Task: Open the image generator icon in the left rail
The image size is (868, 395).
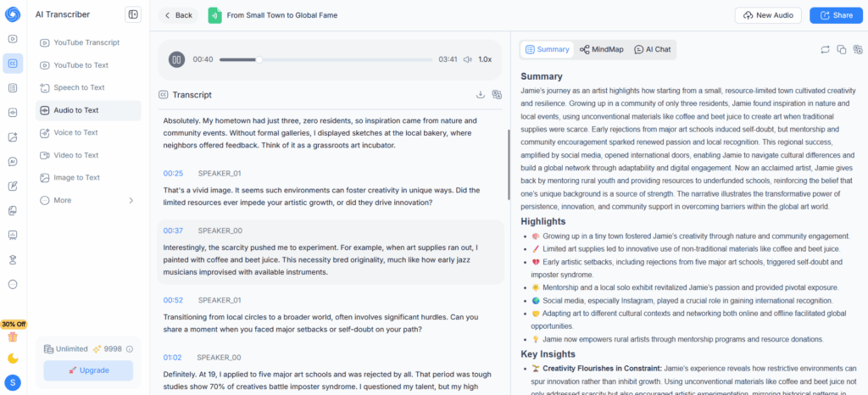Action: (x=13, y=137)
